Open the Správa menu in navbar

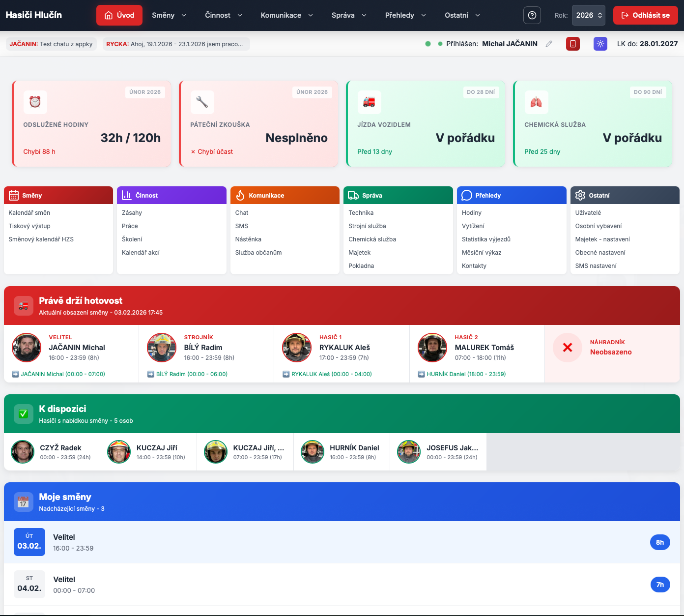(x=348, y=15)
